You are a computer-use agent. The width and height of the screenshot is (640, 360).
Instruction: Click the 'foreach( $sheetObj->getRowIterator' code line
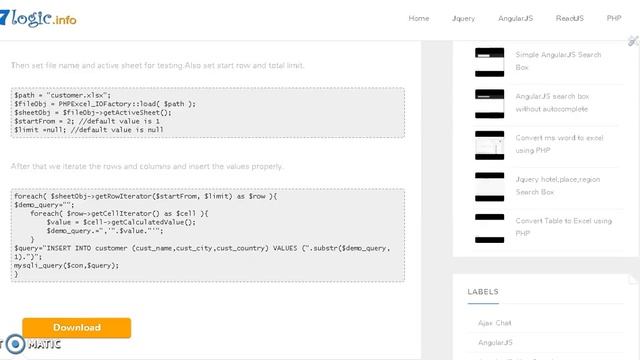point(146,196)
